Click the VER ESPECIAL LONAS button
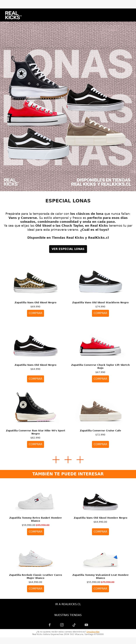 [x=68, y=249]
